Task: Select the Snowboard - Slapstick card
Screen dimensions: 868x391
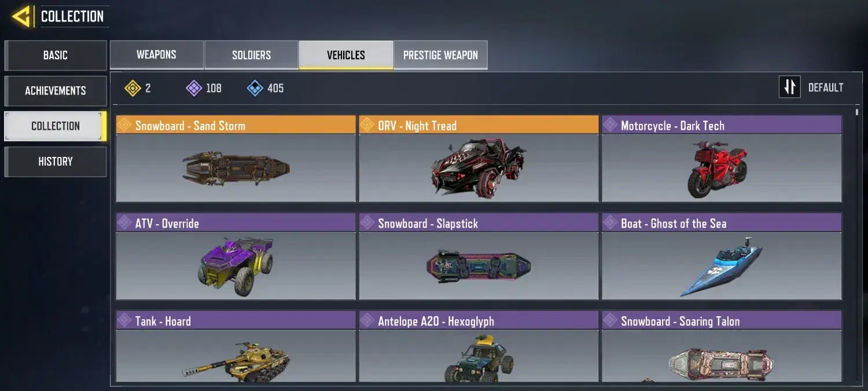Action: pyautogui.click(x=479, y=257)
